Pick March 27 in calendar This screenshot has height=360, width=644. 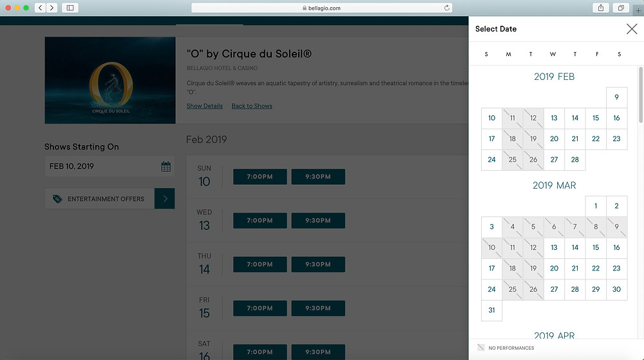[554, 289]
